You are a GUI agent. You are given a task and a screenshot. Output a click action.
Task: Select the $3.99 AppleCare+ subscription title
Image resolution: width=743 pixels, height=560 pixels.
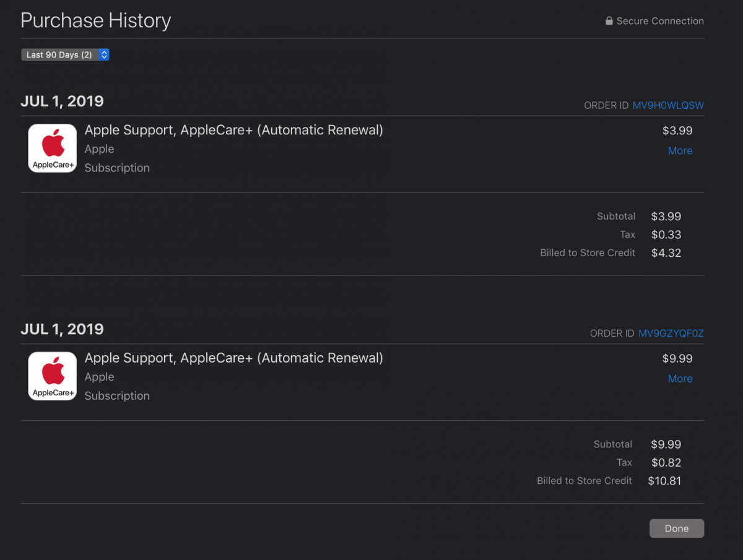point(234,131)
